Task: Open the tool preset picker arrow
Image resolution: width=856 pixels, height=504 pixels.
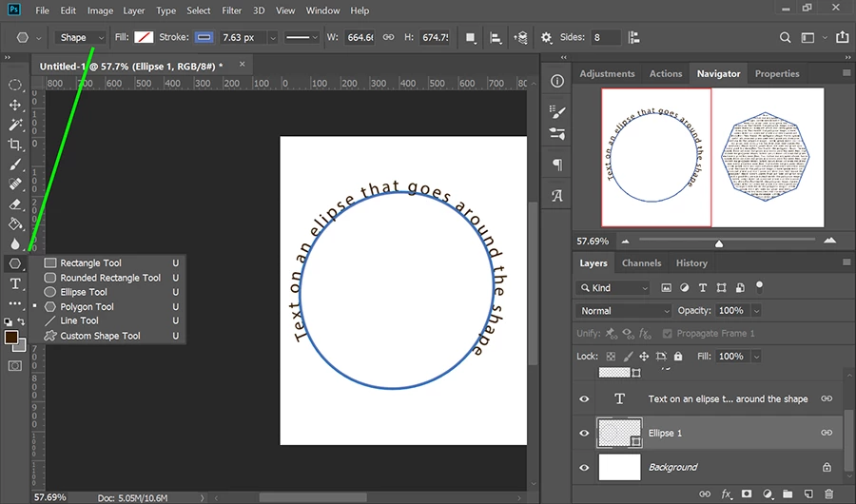Action: (38, 38)
